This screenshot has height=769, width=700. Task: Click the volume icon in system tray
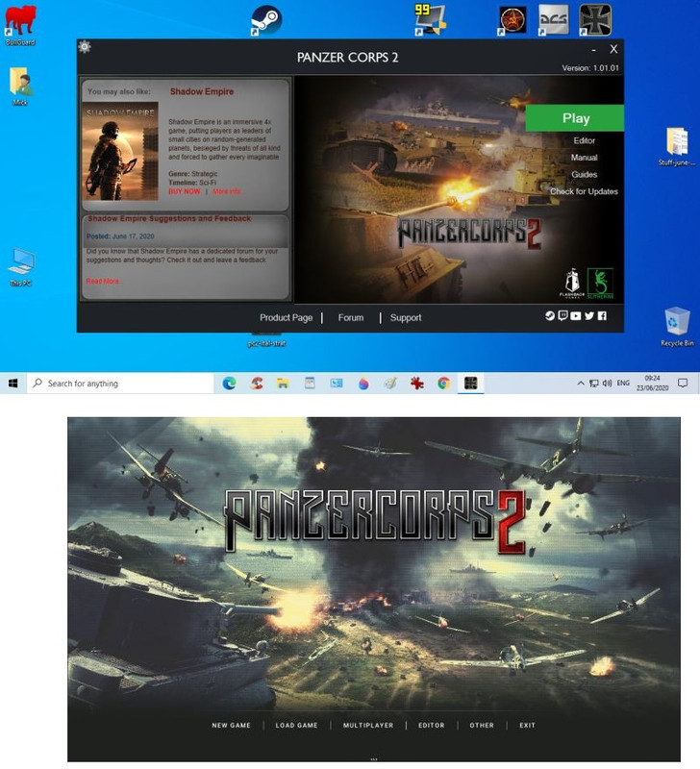tap(608, 384)
